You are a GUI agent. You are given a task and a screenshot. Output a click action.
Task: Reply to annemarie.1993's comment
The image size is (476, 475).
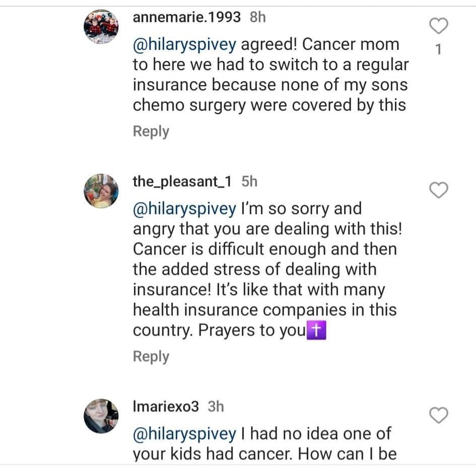point(151,132)
